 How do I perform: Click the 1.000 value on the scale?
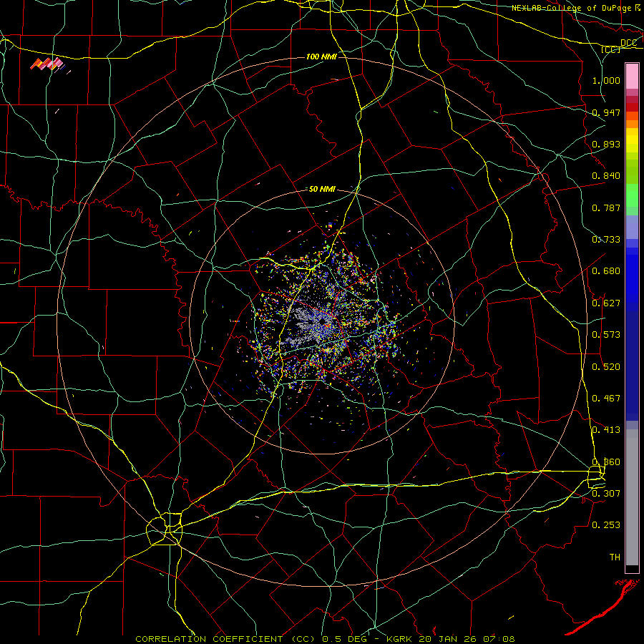point(606,80)
